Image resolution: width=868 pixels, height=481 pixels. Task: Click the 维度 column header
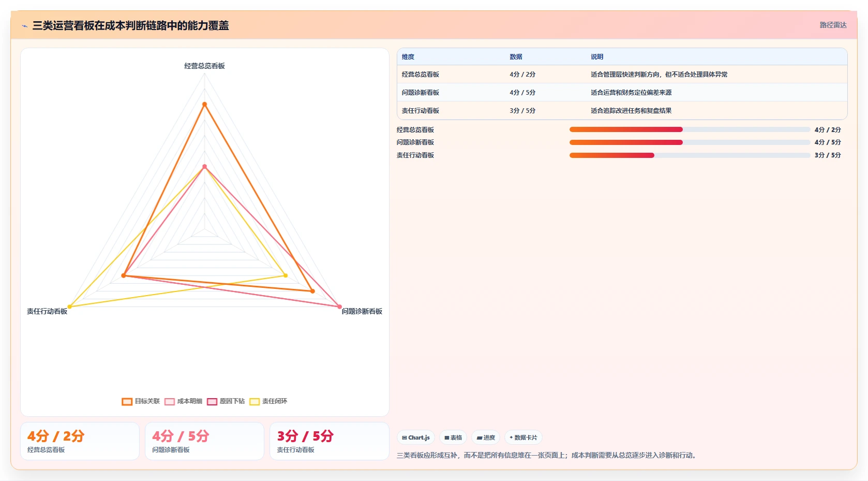pyautogui.click(x=408, y=57)
